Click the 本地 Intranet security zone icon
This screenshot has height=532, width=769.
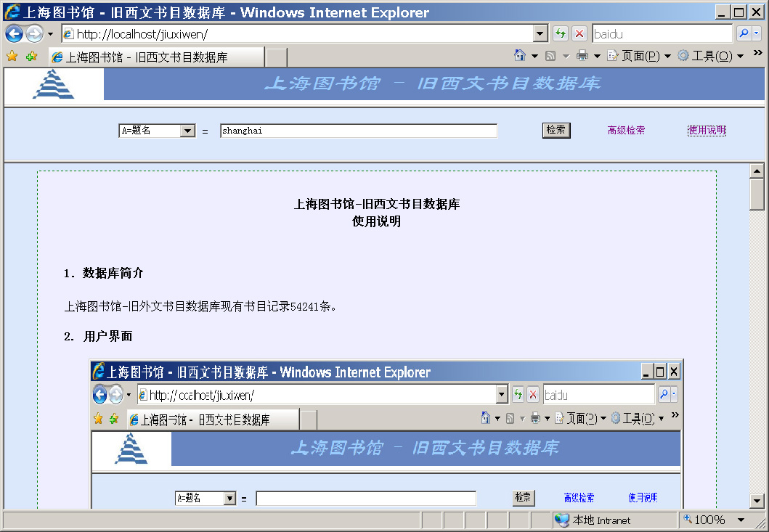561,520
